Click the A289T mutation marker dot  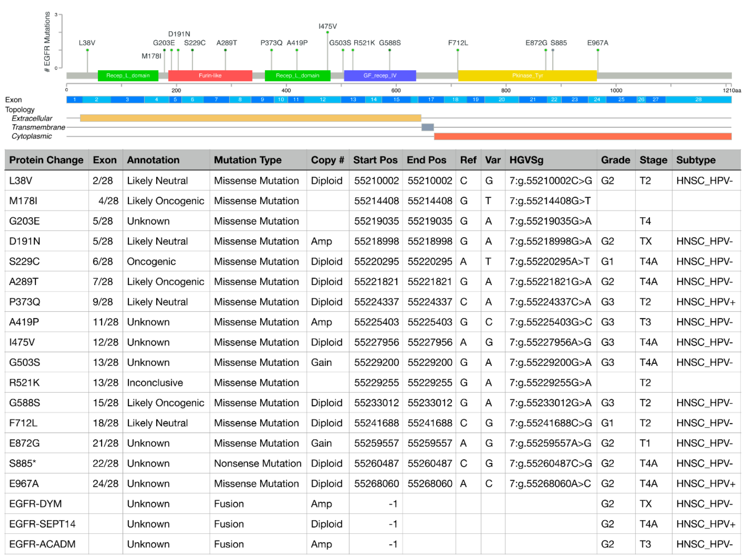(x=225, y=50)
